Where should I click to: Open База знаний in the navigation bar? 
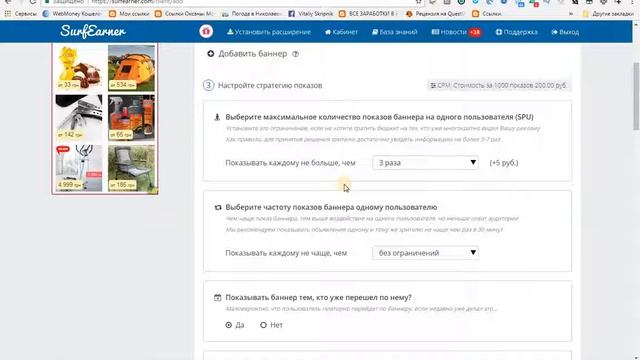pyautogui.click(x=395, y=32)
